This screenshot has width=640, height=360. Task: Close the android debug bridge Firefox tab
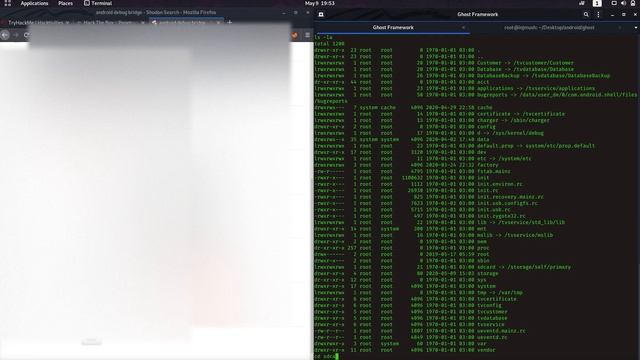pyautogui.click(x=218, y=22)
